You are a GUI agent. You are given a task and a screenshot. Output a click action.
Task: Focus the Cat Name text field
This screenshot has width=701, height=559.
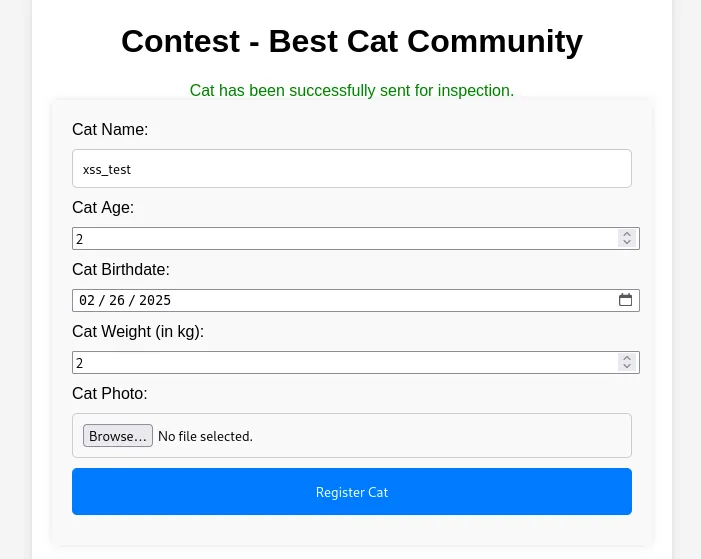coord(352,169)
